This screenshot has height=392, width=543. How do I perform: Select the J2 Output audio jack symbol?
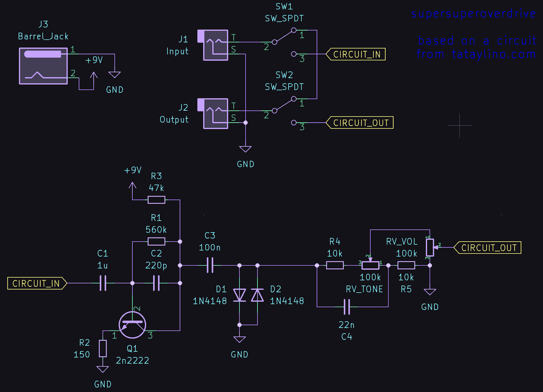click(213, 113)
